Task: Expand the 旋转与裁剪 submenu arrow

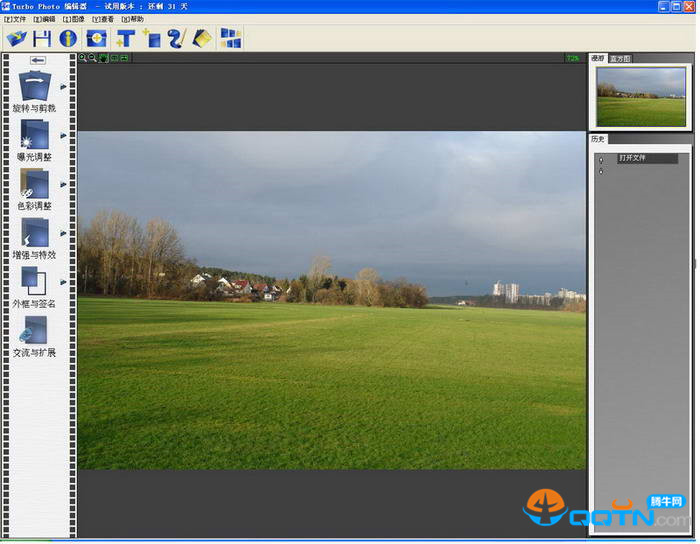Action: coord(64,87)
